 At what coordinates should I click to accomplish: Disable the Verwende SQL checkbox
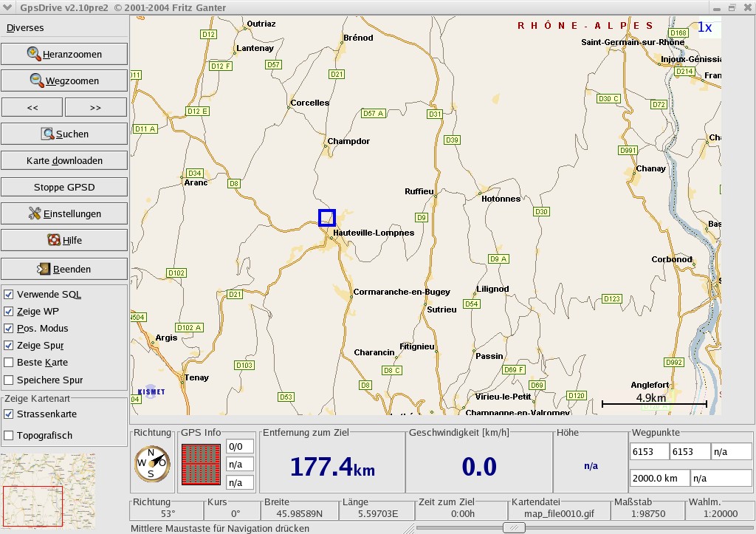tap(9, 294)
